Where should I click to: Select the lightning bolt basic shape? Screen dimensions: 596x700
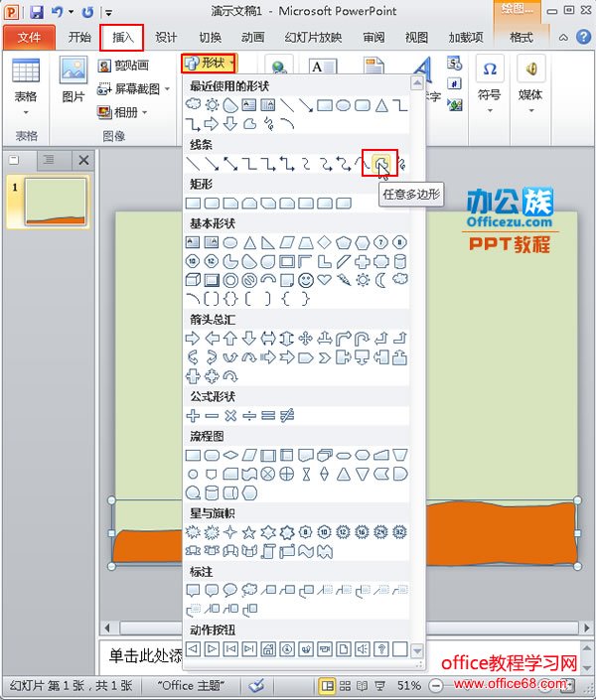point(343,280)
